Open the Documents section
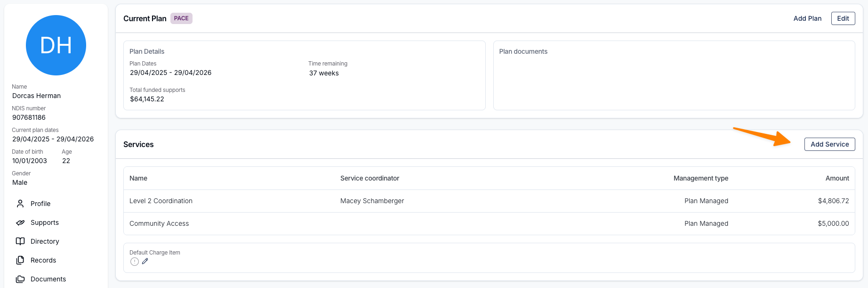Screen dimensions: 868x288 click(x=48, y=279)
